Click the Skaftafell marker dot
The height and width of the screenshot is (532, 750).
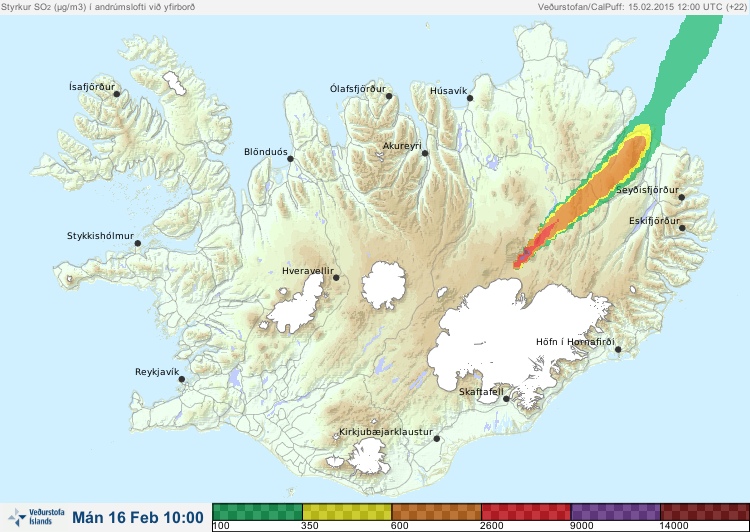[506, 399]
